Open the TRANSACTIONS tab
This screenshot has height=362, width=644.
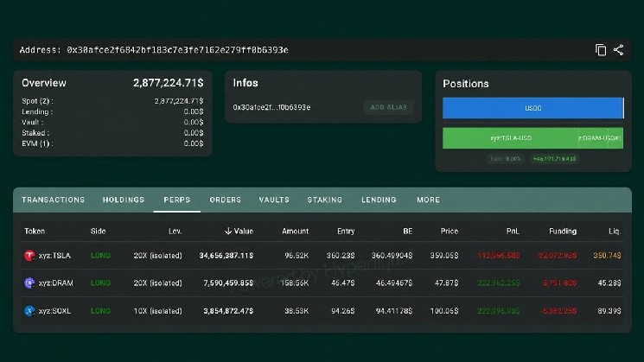[x=53, y=200]
